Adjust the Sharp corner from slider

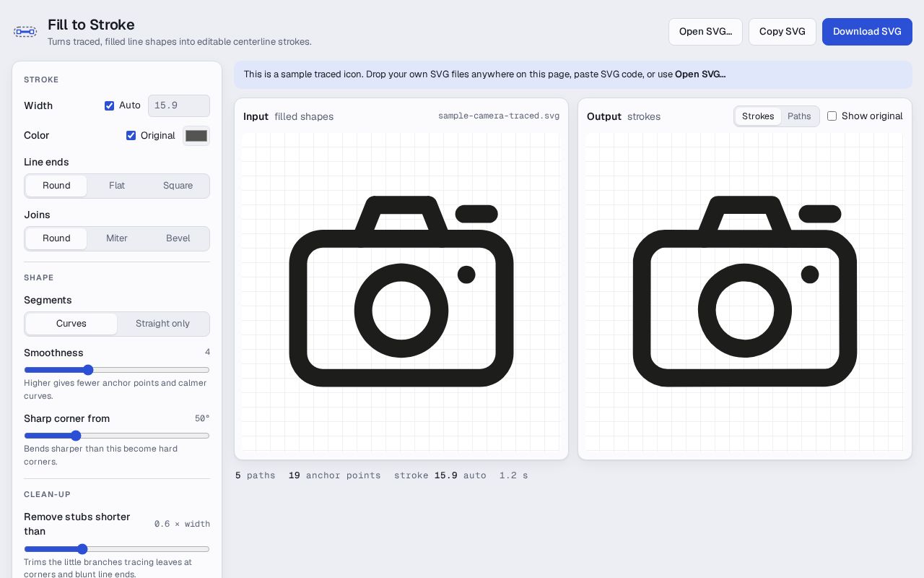(117, 436)
